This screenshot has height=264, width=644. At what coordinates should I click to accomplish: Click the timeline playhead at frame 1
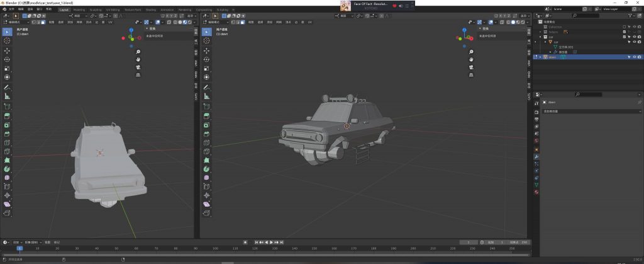point(19,248)
